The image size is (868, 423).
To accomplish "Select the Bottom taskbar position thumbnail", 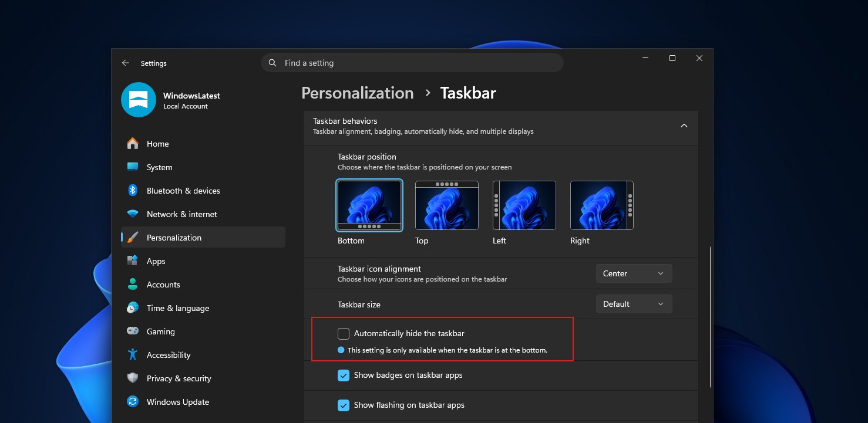I will tap(369, 205).
